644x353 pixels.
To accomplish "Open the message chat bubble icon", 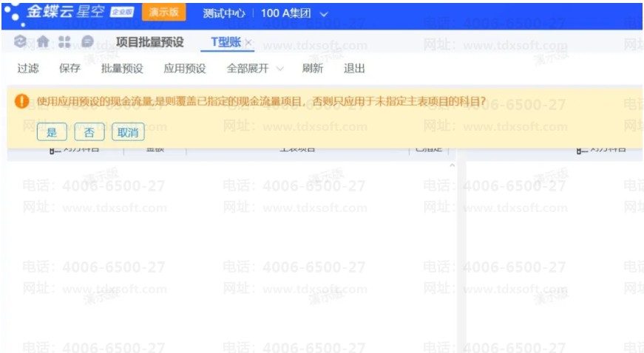I will [x=87, y=41].
